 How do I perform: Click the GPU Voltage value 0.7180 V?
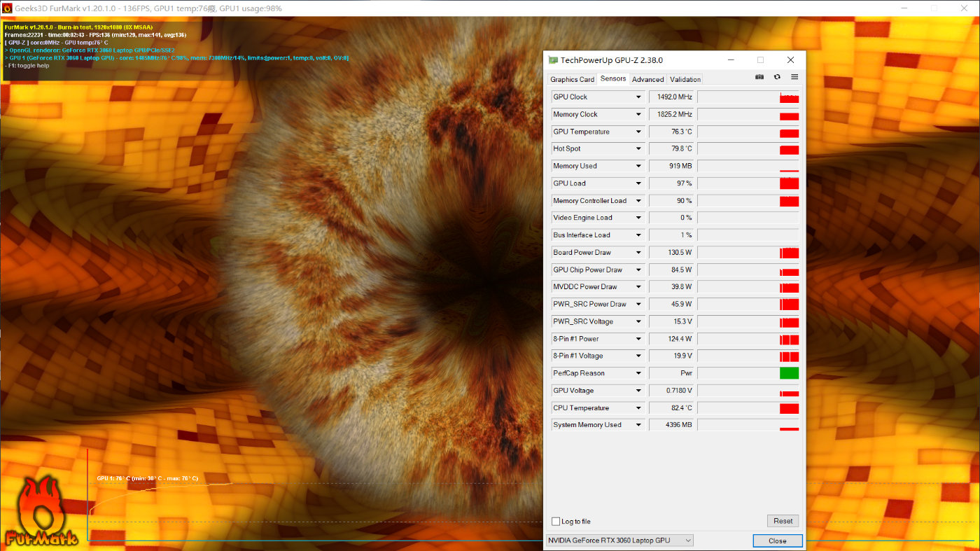671,391
